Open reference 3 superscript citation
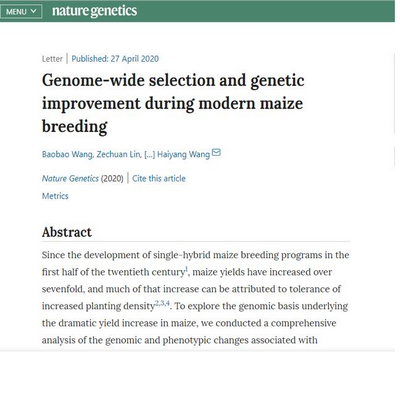 162,303
